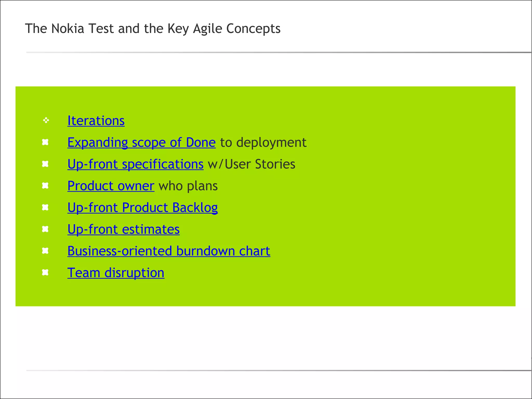The height and width of the screenshot is (399, 532).
Task: Open the Iterations link
Action: coord(96,121)
